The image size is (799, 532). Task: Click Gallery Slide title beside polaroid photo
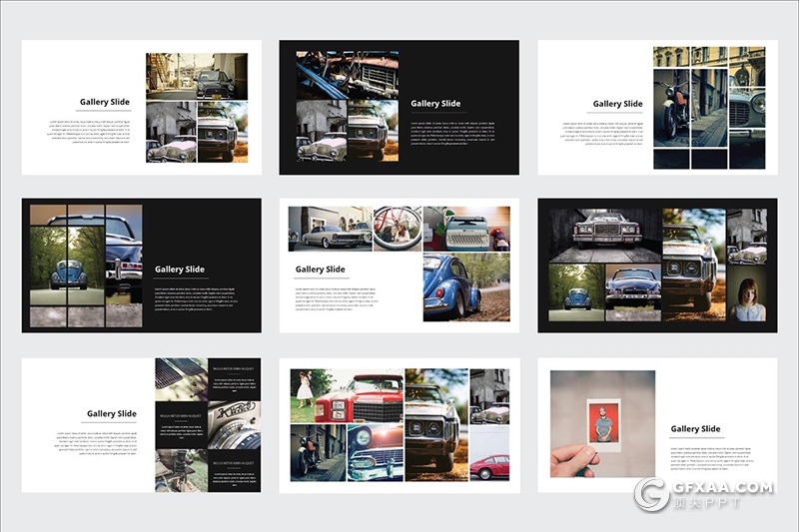tap(695, 429)
